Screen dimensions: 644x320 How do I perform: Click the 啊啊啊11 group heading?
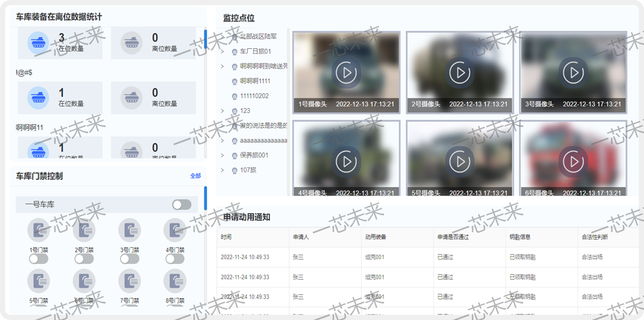coord(29,127)
